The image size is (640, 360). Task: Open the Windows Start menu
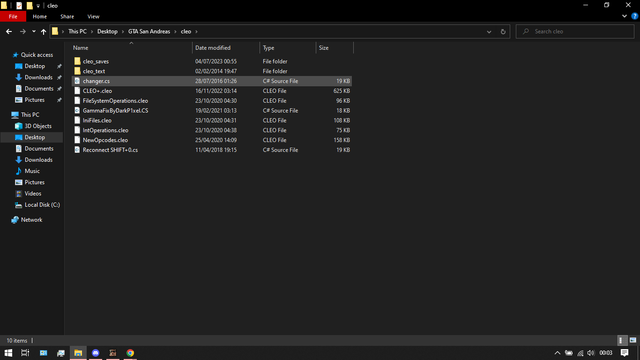click(x=8, y=353)
